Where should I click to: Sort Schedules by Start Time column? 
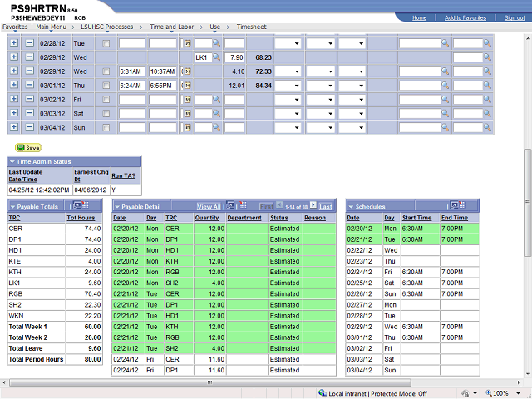416,218
